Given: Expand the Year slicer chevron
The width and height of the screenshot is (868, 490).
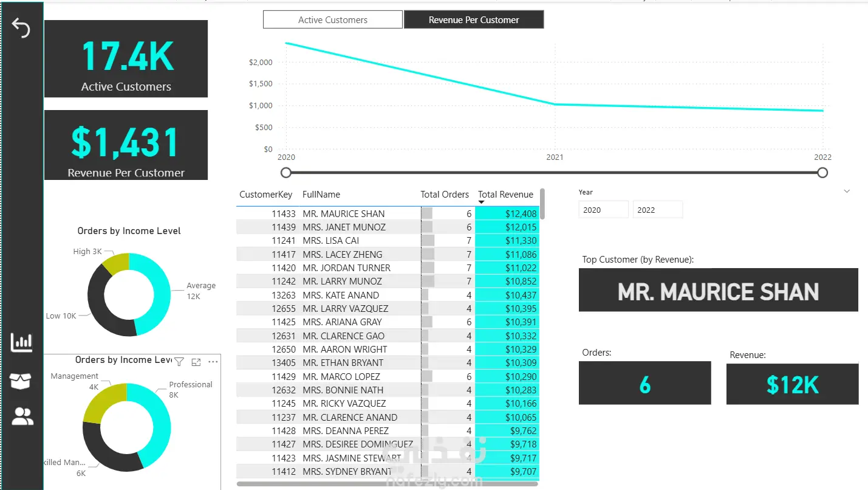Looking at the screenshot, I should (x=847, y=192).
